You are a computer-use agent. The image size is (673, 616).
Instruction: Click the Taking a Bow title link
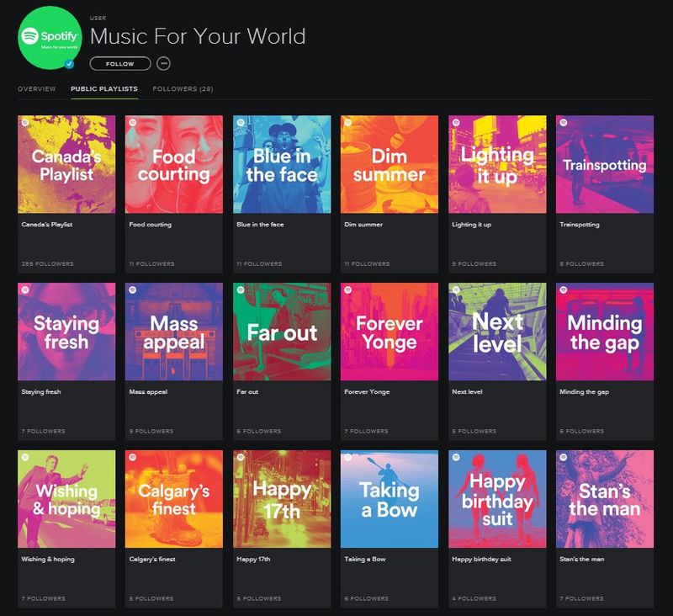(365, 560)
